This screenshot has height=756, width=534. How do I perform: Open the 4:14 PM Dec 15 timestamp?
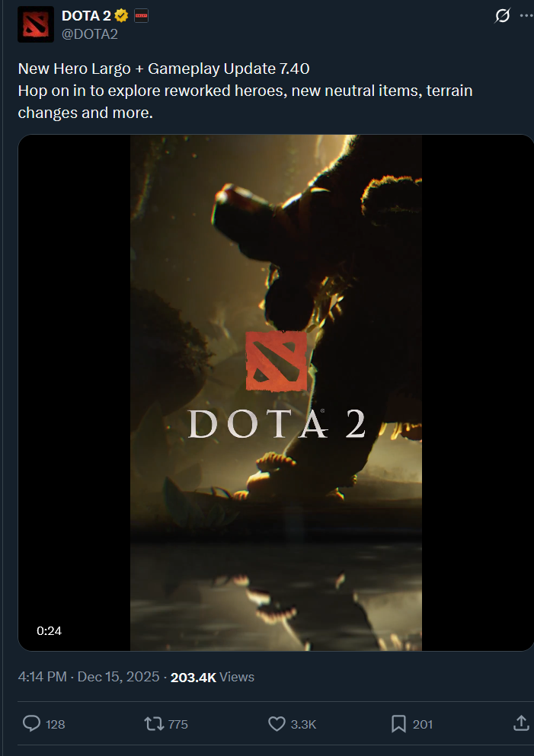[x=89, y=677]
